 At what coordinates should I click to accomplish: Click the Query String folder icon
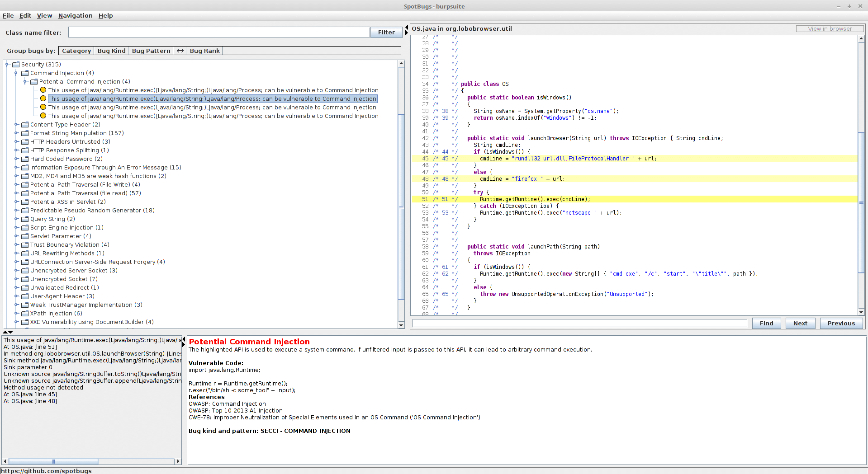(25, 219)
